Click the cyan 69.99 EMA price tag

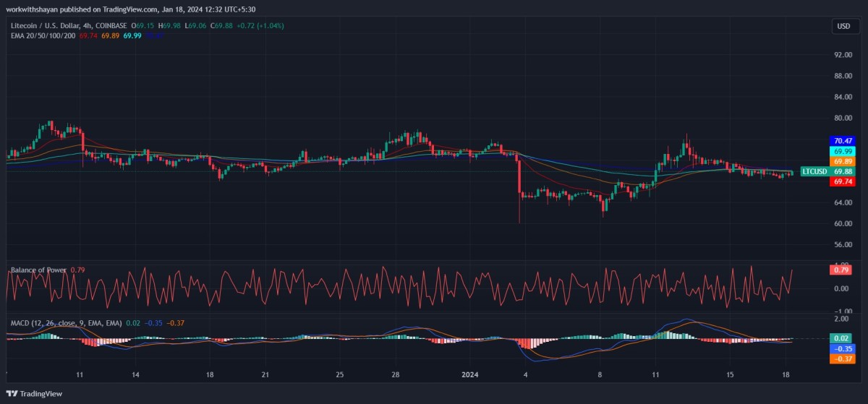point(843,151)
